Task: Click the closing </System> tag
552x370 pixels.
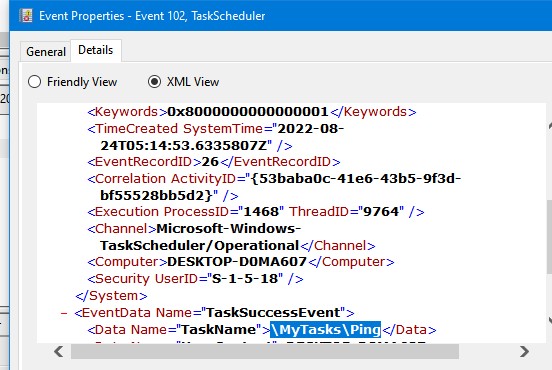Action: tap(111, 296)
